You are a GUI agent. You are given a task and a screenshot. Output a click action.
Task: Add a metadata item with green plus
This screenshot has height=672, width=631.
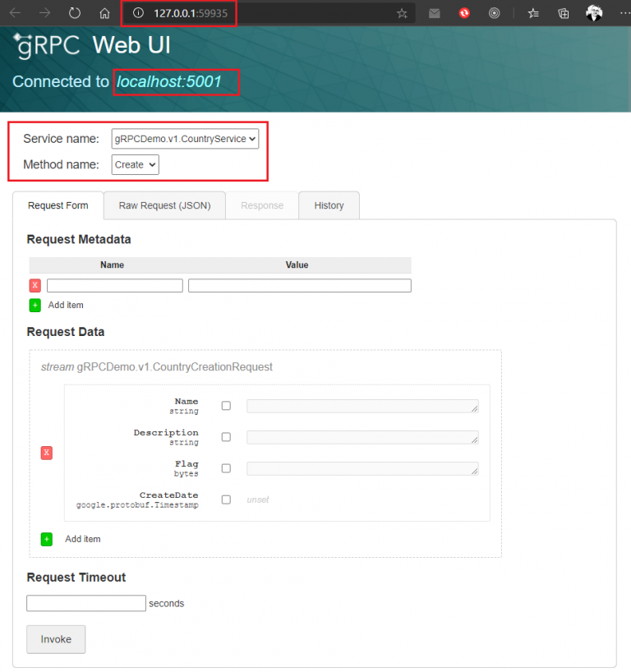coord(35,305)
